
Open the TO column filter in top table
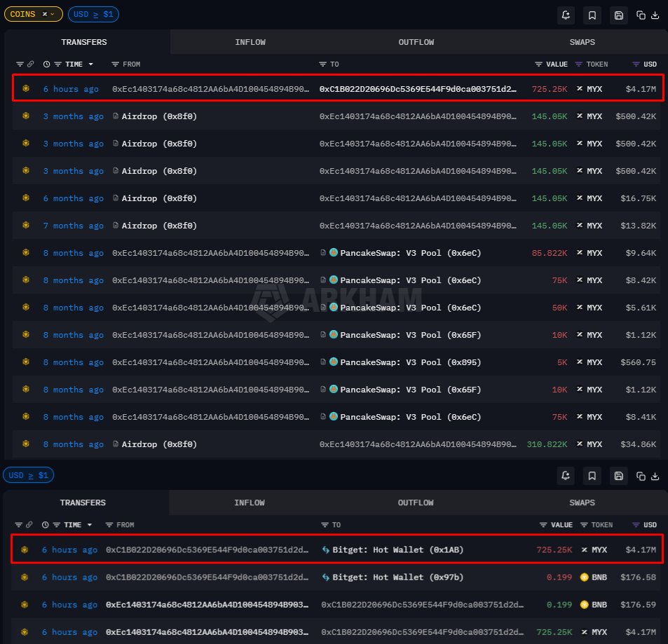(x=323, y=64)
